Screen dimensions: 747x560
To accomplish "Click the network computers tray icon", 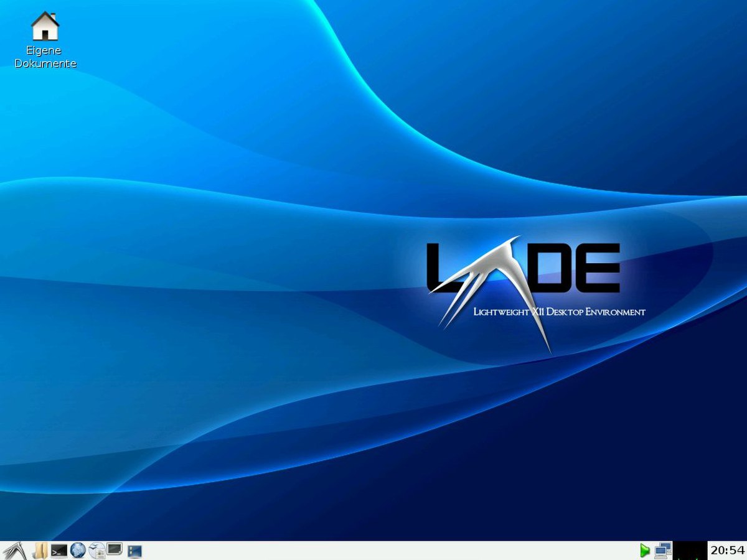I will [x=663, y=551].
